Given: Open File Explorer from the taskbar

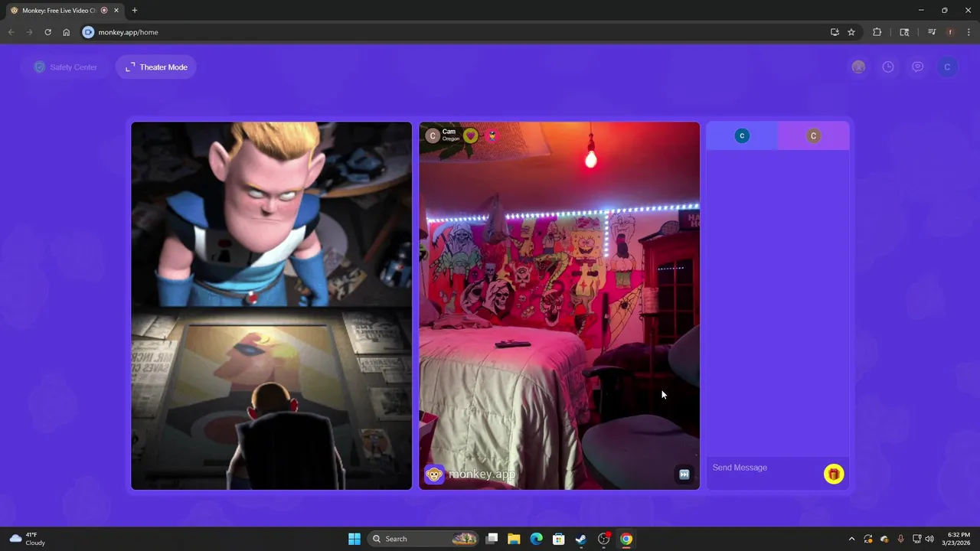Looking at the screenshot, I should [x=514, y=539].
